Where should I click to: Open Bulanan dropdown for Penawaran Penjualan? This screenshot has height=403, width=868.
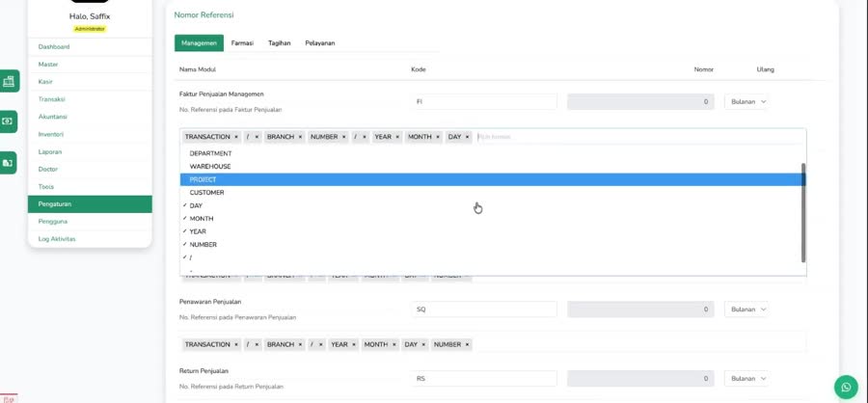tap(746, 309)
